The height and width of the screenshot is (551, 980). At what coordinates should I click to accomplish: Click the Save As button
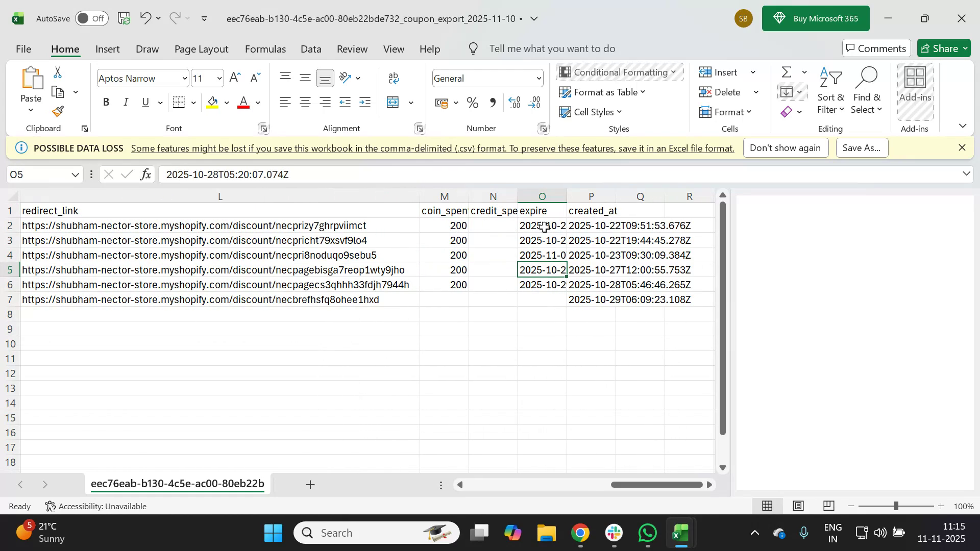(x=862, y=147)
